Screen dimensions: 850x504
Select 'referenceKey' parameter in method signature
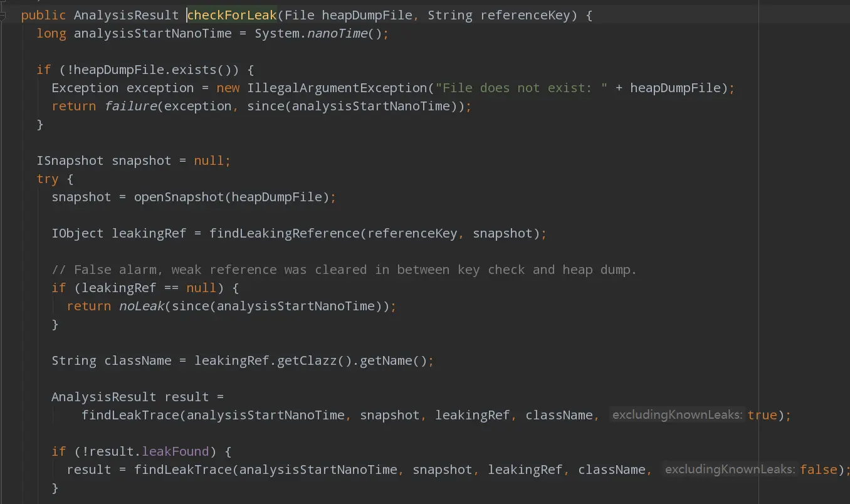coord(525,15)
